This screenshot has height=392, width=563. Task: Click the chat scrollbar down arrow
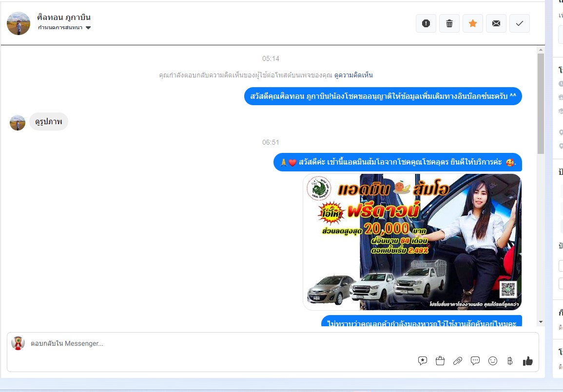[x=541, y=322]
